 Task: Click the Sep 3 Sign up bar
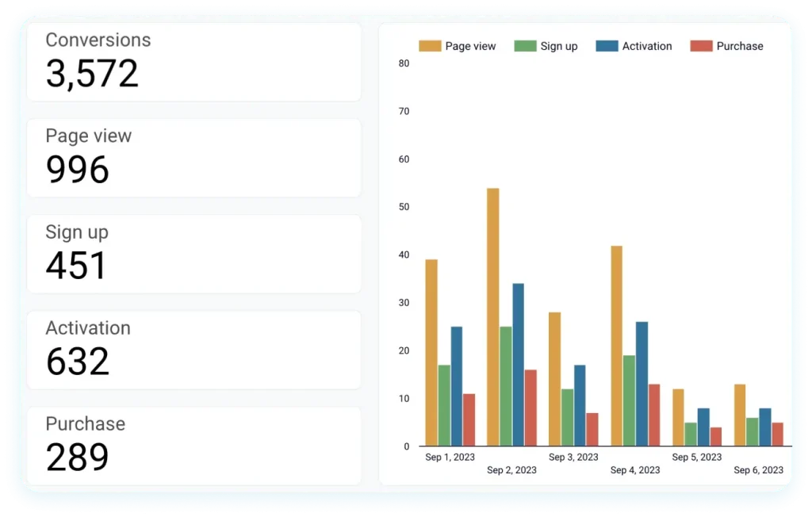click(567, 418)
